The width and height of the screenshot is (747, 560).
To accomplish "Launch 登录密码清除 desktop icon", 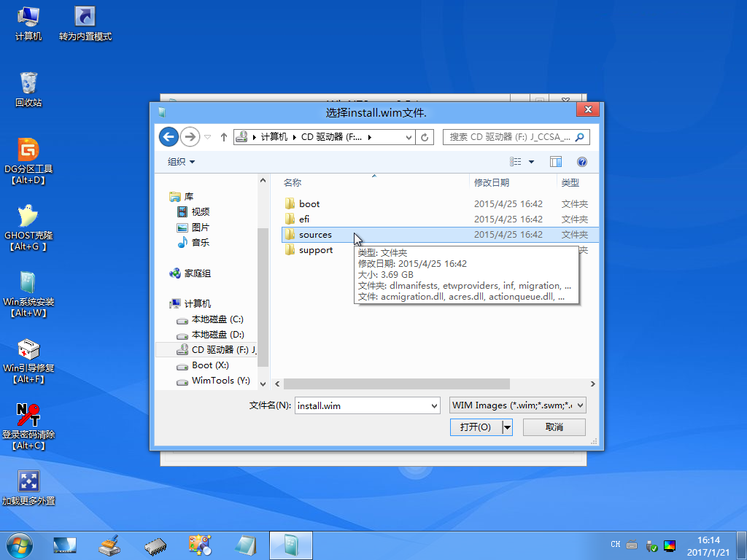I will coord(28,427).
